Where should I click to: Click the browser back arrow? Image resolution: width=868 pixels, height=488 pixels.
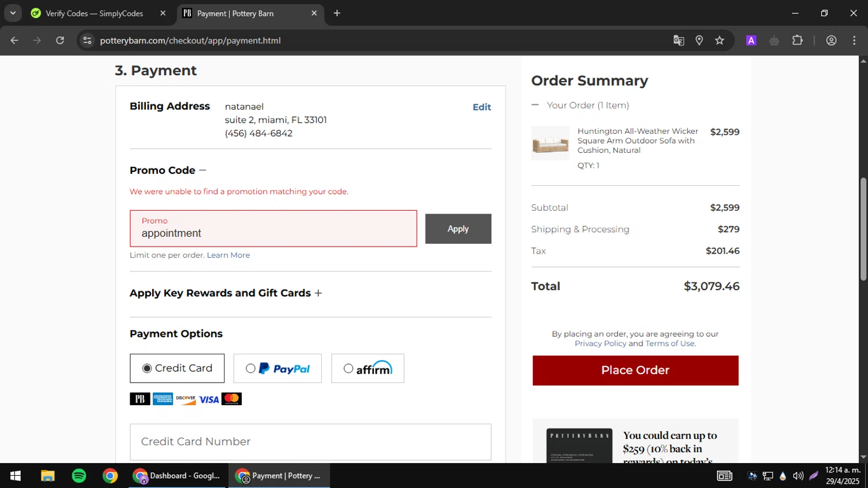click(14, 41)
